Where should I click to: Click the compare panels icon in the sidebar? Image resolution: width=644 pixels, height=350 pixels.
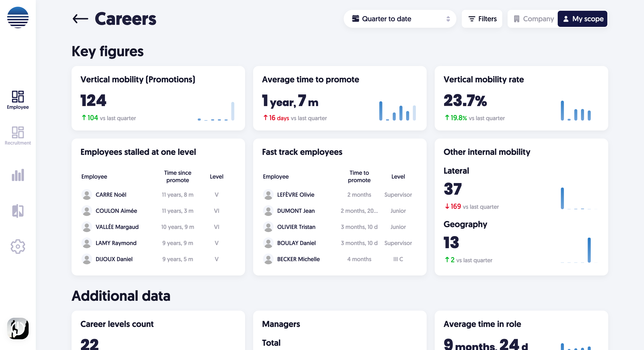(18, 211)
